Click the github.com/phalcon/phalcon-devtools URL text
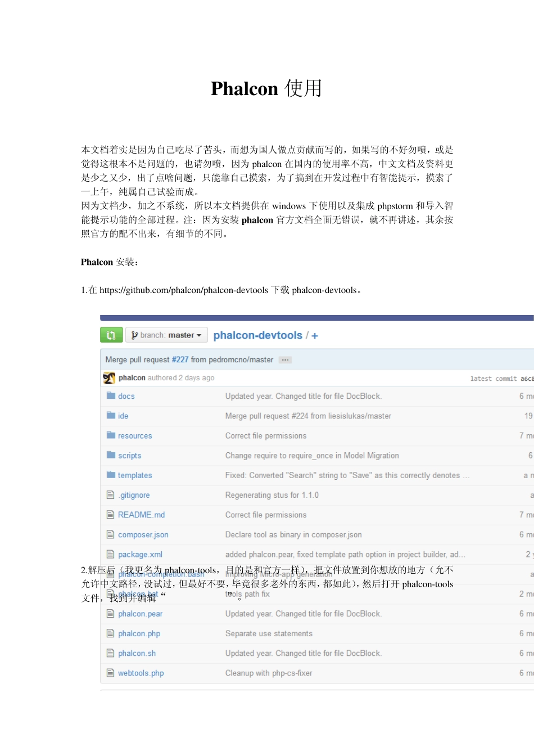This screenshot has width=534, height=756. coord(184,290)
